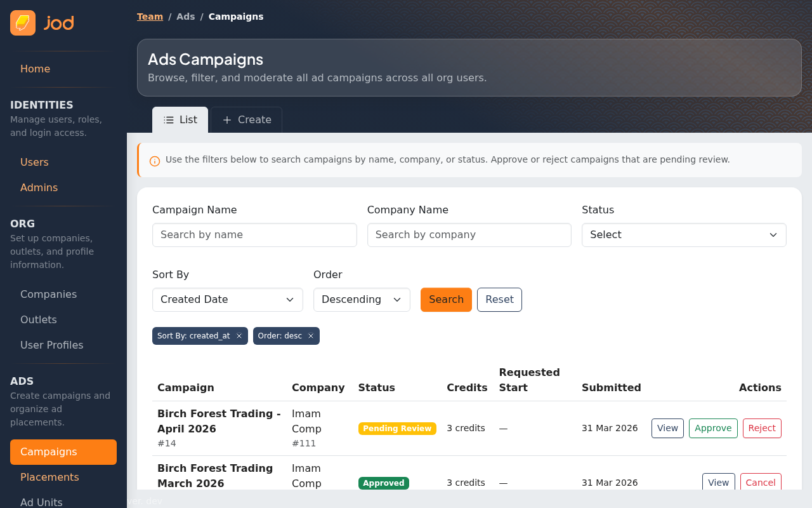Image resolution: width=812 pixels, height=508 pixels.
Task: Click the Campaign Name search field
Action: (254, 235)
